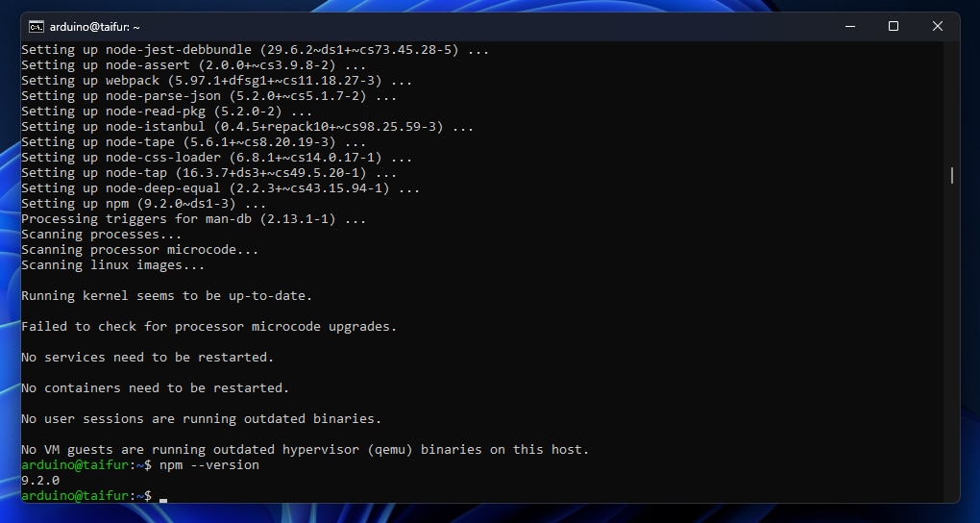Click 'Processing triggers for man-db' line
980x523 pixels.
[194, 219]
